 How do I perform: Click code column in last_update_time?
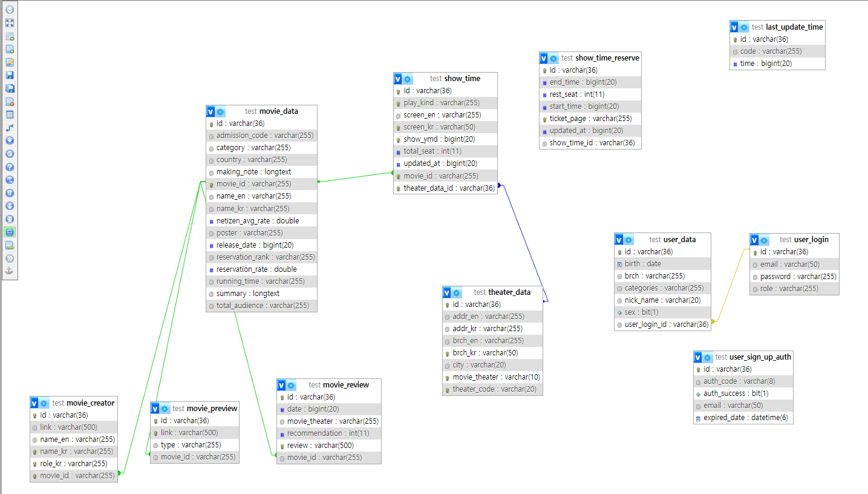[x=777, y=51]
